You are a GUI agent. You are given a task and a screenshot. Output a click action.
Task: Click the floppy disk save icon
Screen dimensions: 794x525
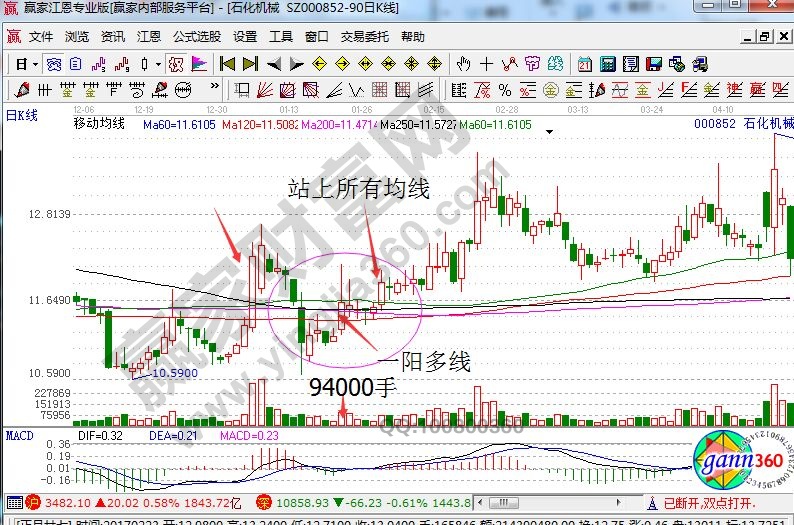pos(654,64)
